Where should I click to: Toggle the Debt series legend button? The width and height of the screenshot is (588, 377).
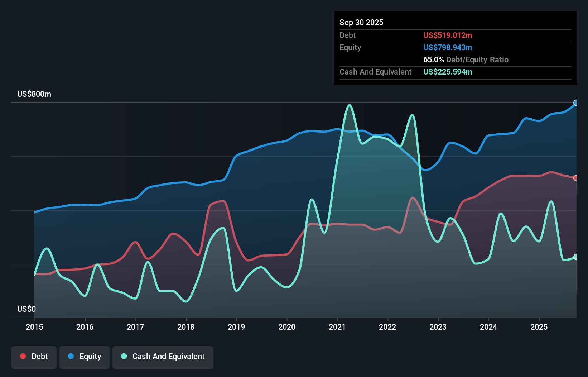click(x=34, y=357)
